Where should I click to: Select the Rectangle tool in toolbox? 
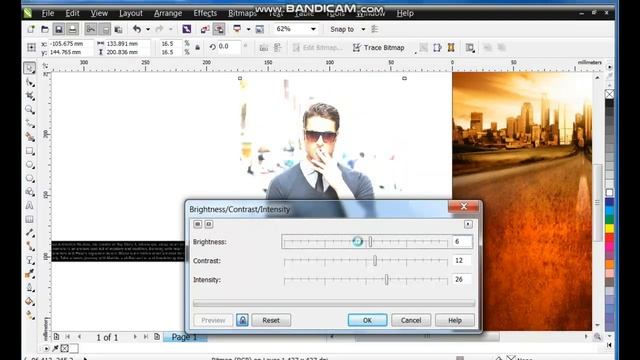point(29,151)
